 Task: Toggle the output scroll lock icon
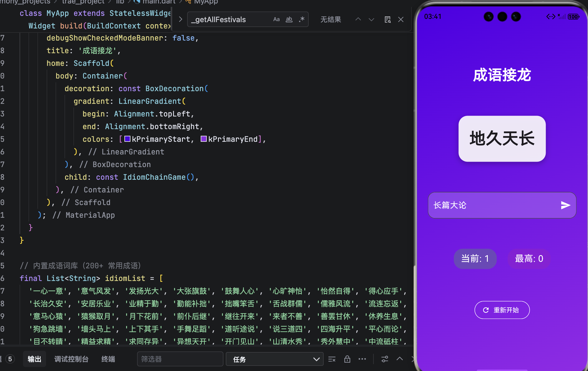[x=347, y=359]
